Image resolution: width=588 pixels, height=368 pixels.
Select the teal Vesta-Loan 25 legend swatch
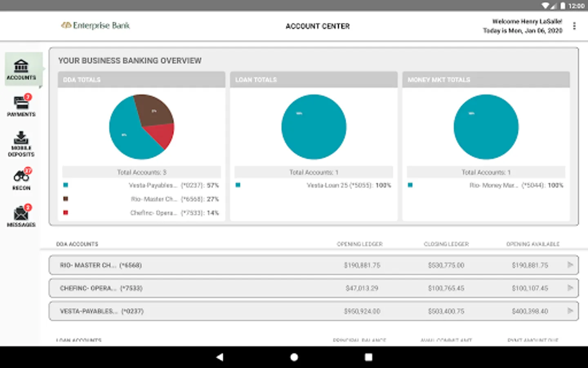coord(238,185)
